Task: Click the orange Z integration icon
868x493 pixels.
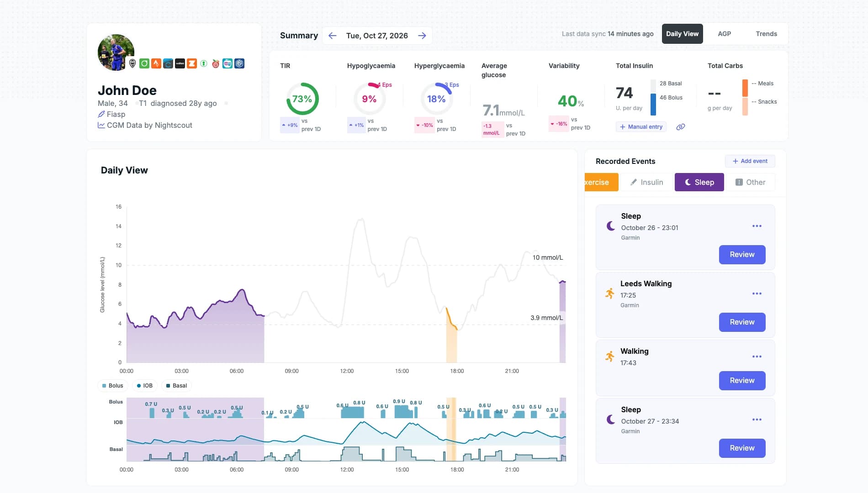Action: point(192,63)
